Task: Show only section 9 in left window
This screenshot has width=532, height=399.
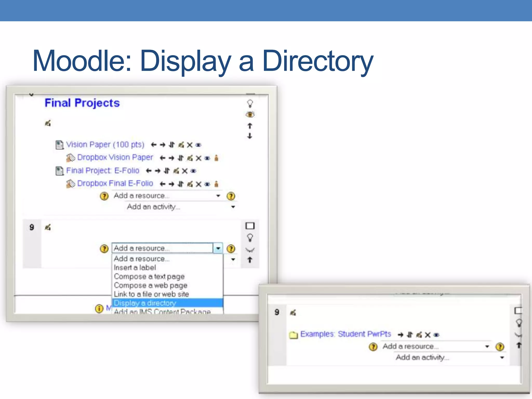Action: tap(250, 226)
